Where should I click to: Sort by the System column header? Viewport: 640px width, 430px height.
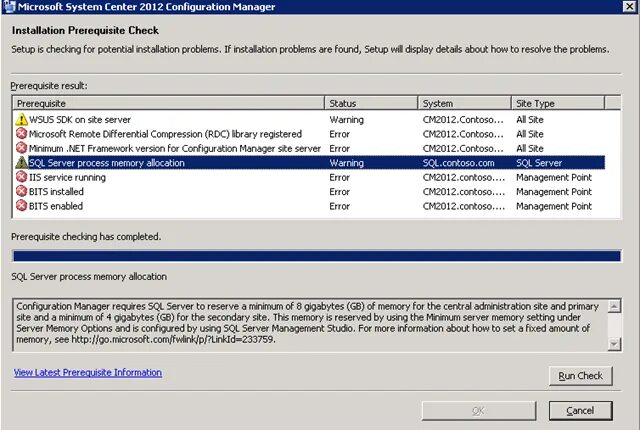tap(464, 103)
